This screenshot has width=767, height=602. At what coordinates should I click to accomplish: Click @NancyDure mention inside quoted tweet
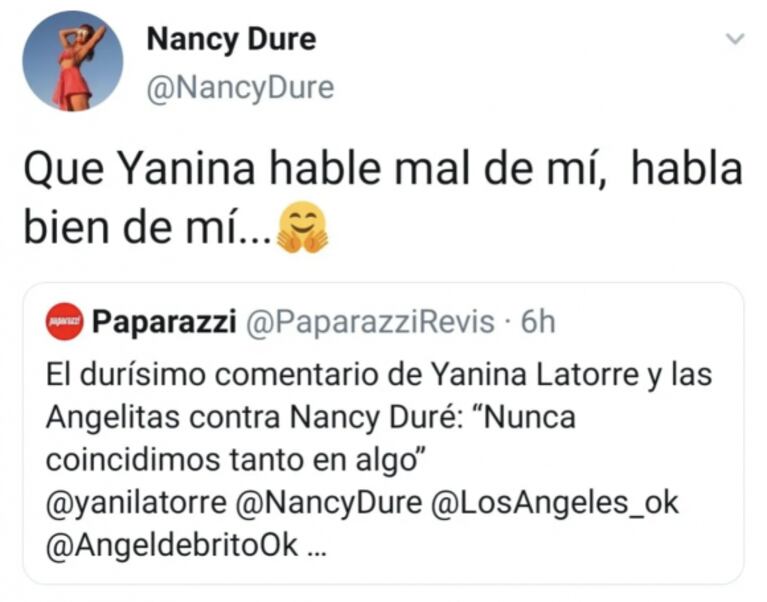(327, 503)
